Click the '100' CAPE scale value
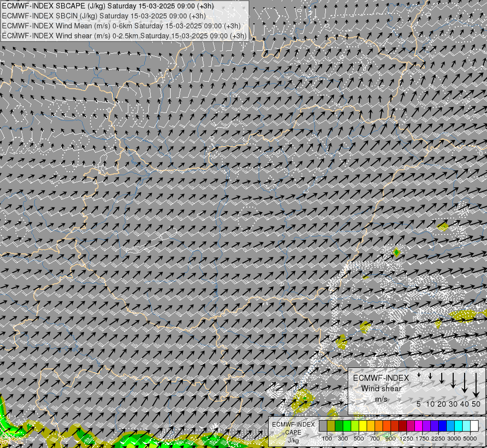The width and height of the screenshot is (487, 448). point(327,439)
